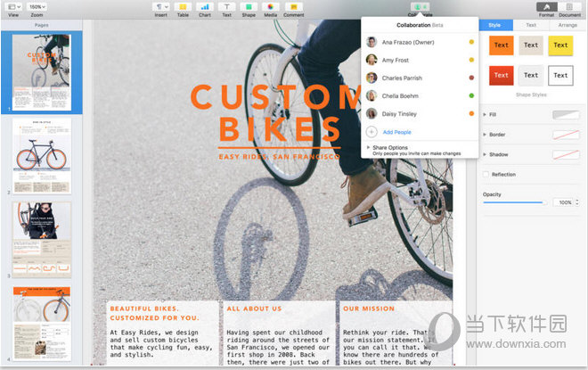The width and height of the screenshot is (588, 370).
Task: Open the Shape picker
Action: pos(249,7)
